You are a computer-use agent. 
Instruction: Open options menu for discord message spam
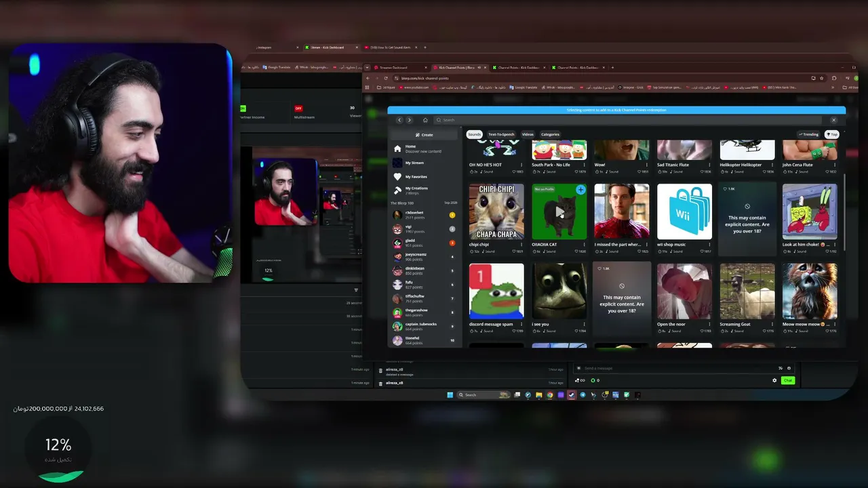(x=521, y=325)
